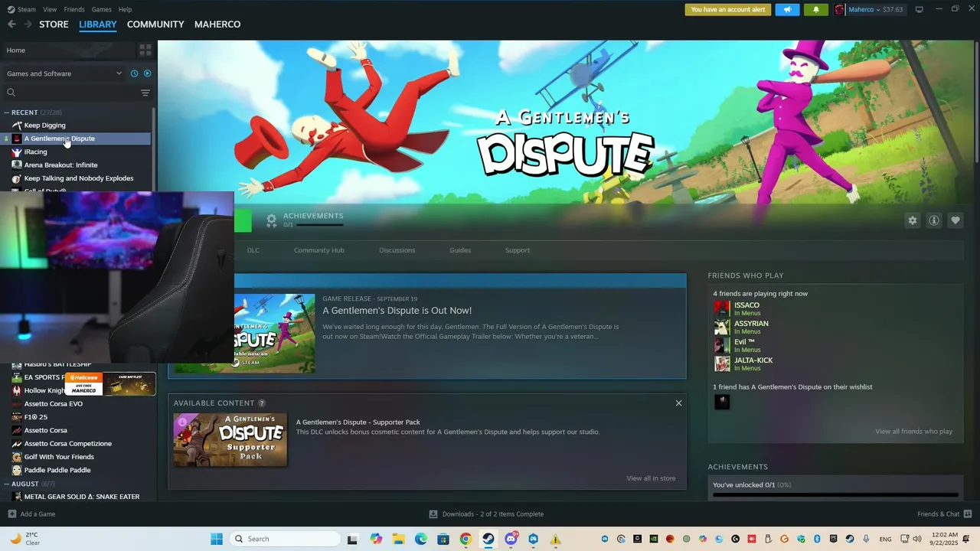
Task: Open advanced filter options icon
Action: (145, 93)
